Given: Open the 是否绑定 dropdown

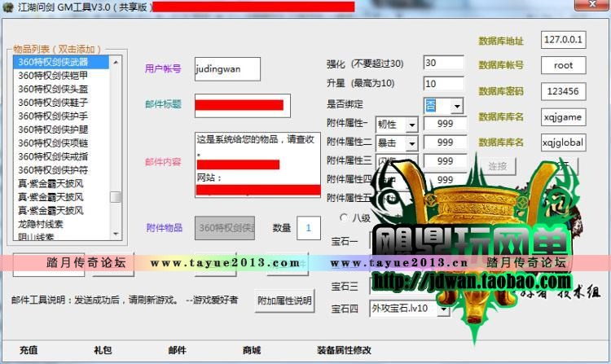Looking at the screenshot, I should point(457,106).
